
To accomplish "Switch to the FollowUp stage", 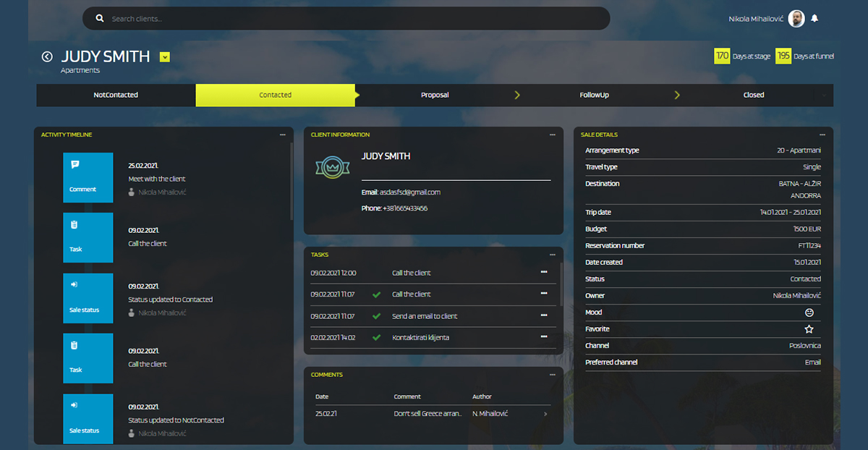I will pos(594,95).
